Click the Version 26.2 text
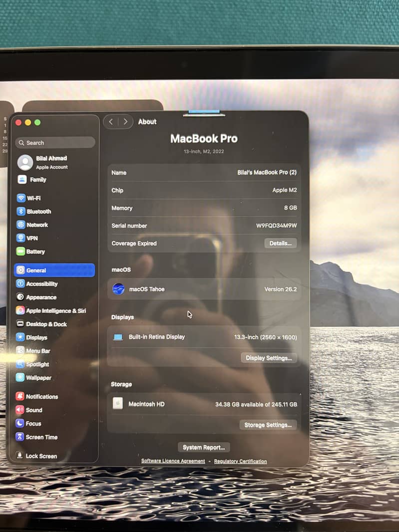Viewport: 399px width, 532px height. tap(281, 289)
